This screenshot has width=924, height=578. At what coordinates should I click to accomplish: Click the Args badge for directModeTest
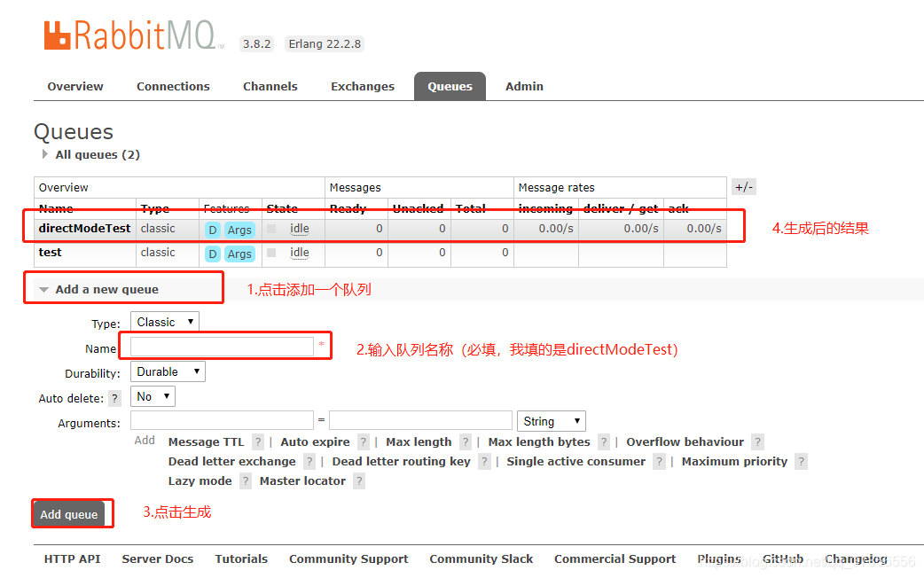[x=239, y=230]
